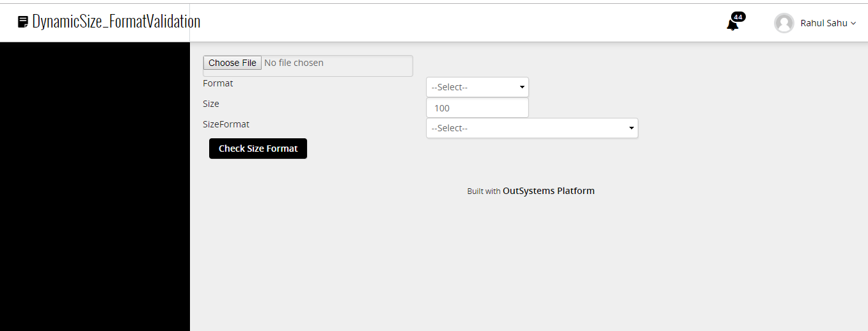Follow the OutSystems Platform link
The height and width of the screenshot is (331, 868).
click(x=549, y=191)
